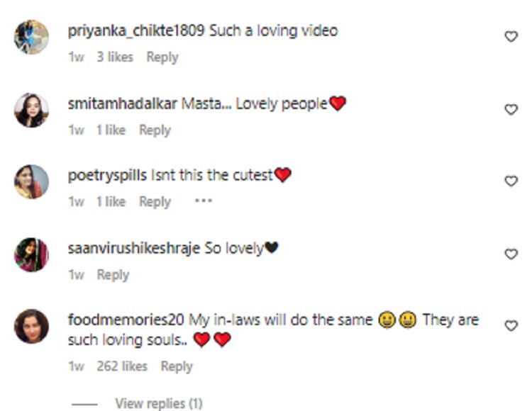Open priyanka_chikte1809's profile picture
This screenshot has width=532, height=411.
[x=31, y=37]
